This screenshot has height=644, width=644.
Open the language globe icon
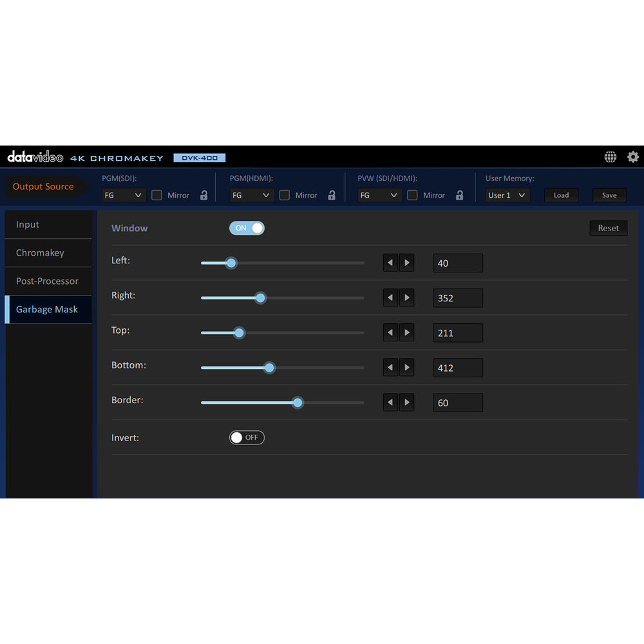click(x=610, y=157)
